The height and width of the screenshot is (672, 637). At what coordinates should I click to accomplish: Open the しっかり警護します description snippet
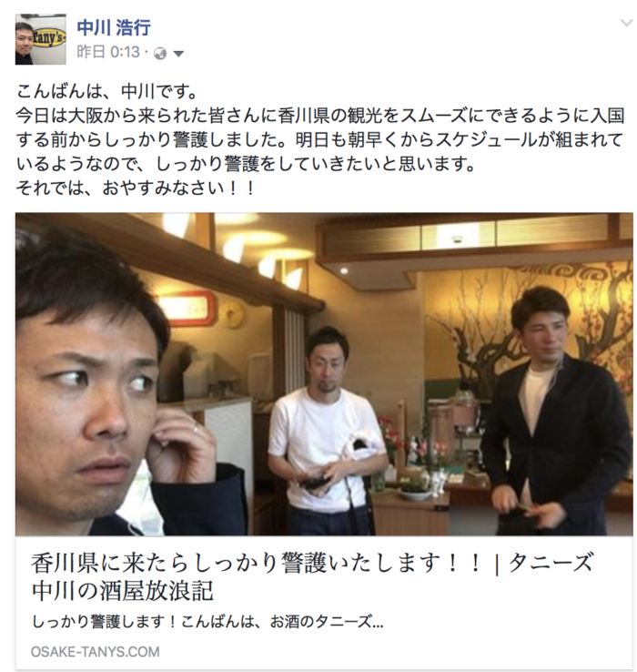[x=207, y=621]
